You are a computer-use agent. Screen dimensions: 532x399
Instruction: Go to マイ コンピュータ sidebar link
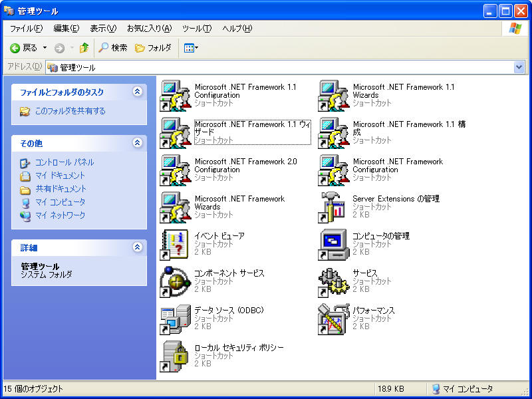(60, 202)
